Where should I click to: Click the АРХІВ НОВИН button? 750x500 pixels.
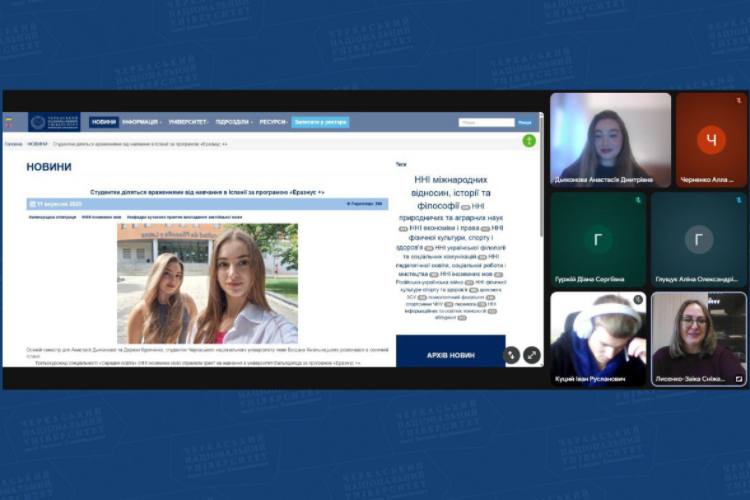[450, 353]
